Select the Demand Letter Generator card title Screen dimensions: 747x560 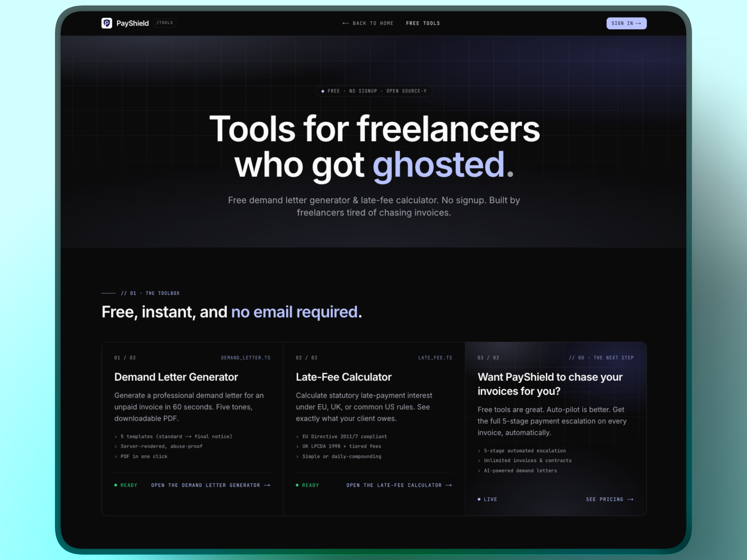point(176,377)
